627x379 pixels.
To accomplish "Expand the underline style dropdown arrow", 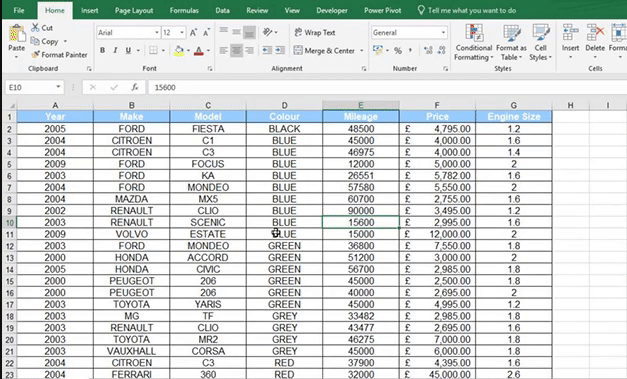I will coord(138,51).
